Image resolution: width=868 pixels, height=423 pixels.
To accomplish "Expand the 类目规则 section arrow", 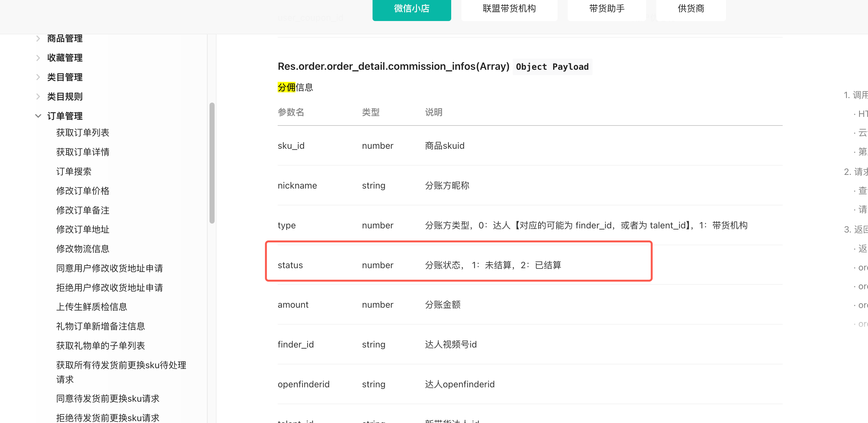I will [38, 97].
